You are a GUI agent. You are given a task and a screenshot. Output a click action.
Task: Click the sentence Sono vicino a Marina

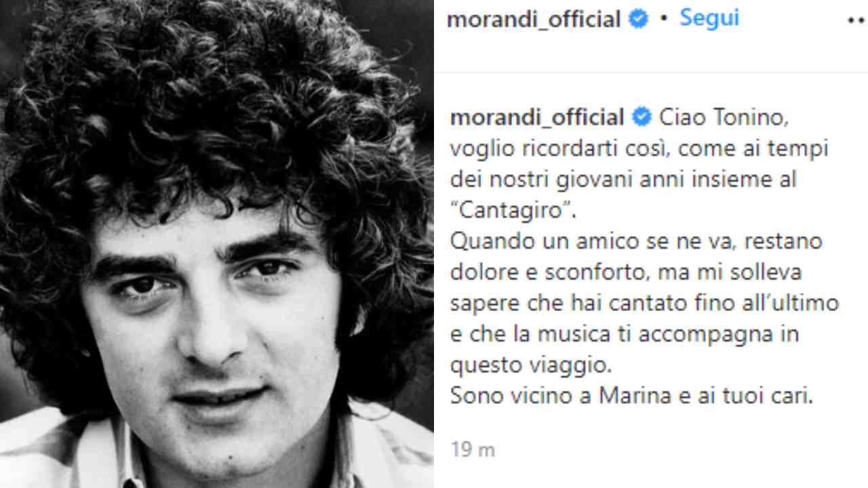[631, 396]
